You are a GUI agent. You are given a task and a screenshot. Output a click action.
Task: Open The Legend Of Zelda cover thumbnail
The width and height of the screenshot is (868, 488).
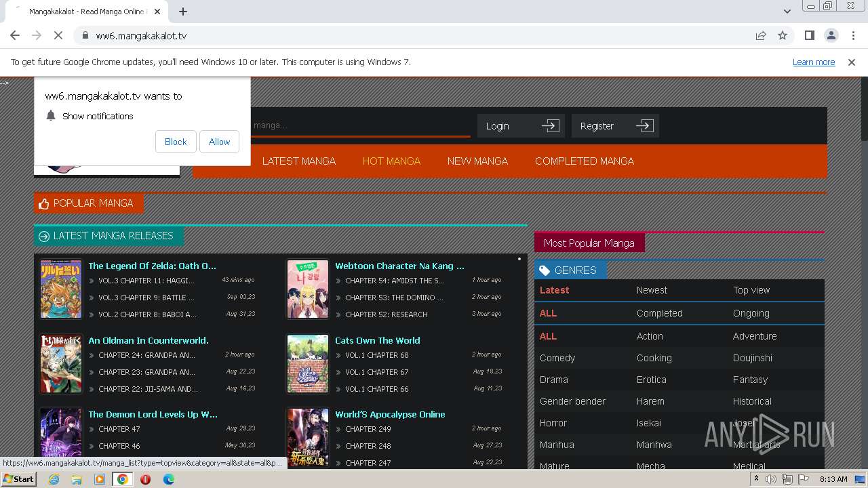61,289
